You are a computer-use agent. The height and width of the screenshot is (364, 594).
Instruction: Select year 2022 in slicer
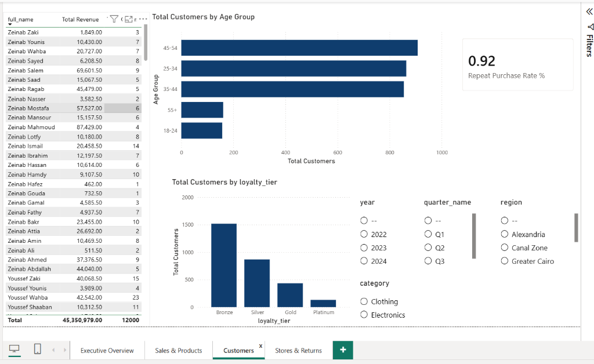pos(364,234)
